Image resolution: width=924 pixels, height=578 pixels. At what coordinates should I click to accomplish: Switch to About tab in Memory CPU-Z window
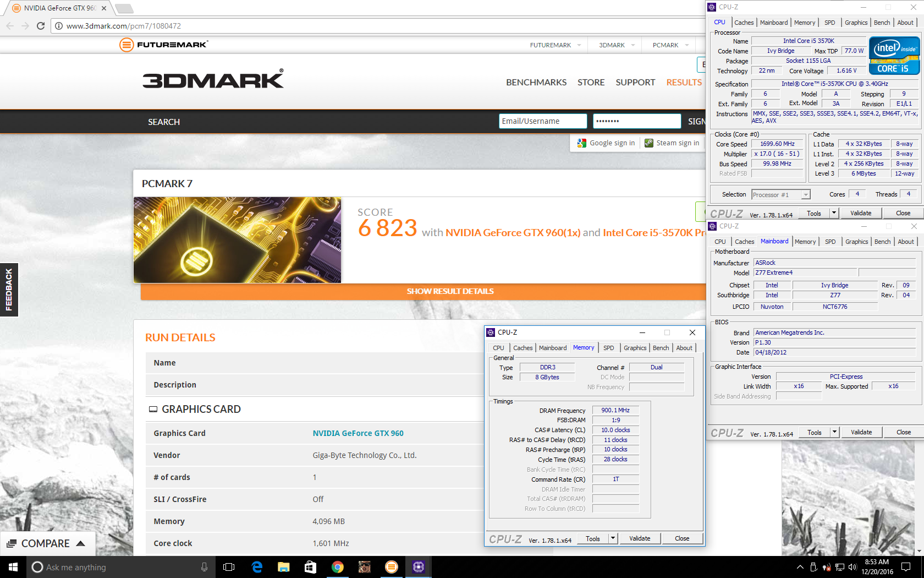pyautogui.click(x=684, y=348)
